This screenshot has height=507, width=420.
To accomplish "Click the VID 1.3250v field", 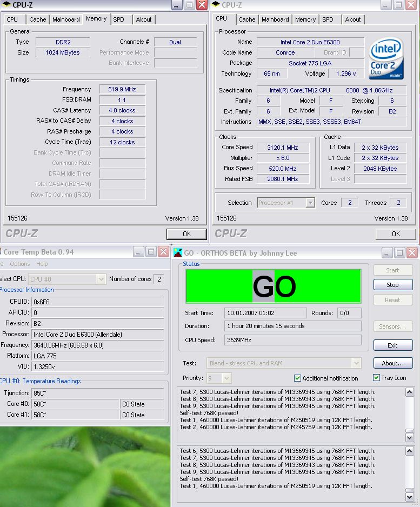I will pos(98,366).
